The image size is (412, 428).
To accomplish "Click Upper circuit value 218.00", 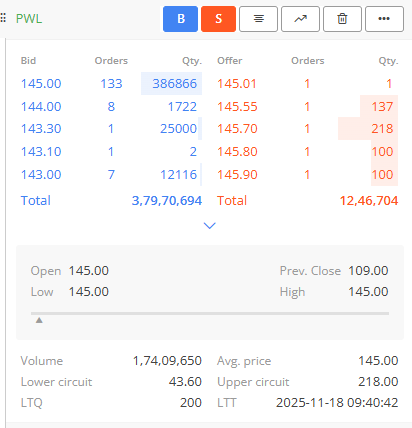I will click(x=378, y=382).
